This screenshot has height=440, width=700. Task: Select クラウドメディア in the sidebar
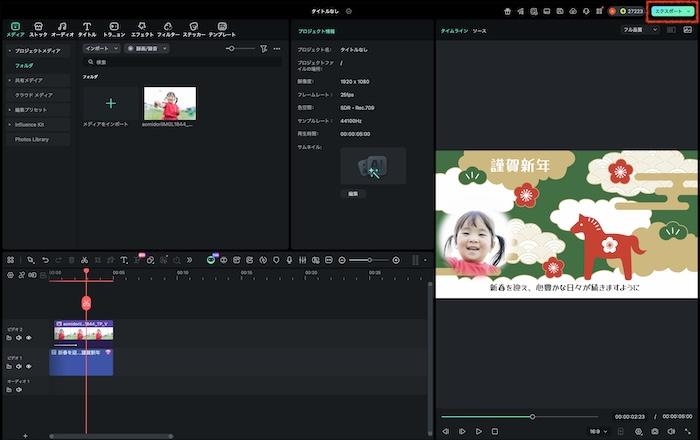click(34, 95)
